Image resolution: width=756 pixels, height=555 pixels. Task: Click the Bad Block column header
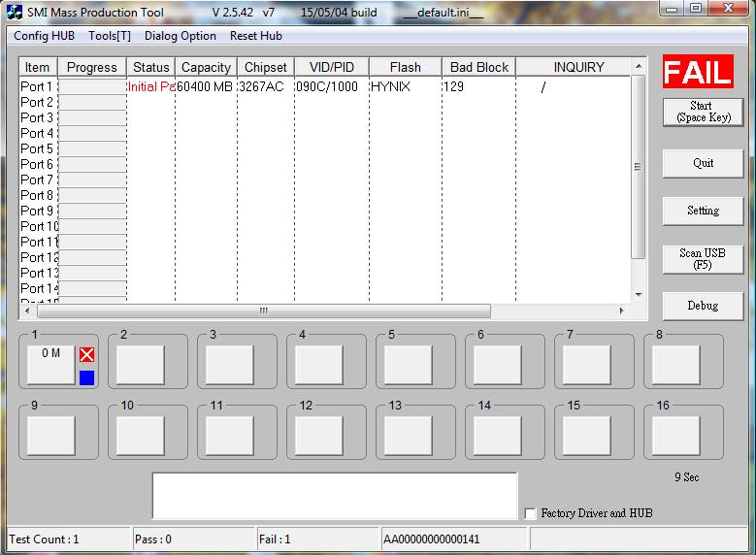(x=479, y=67)
